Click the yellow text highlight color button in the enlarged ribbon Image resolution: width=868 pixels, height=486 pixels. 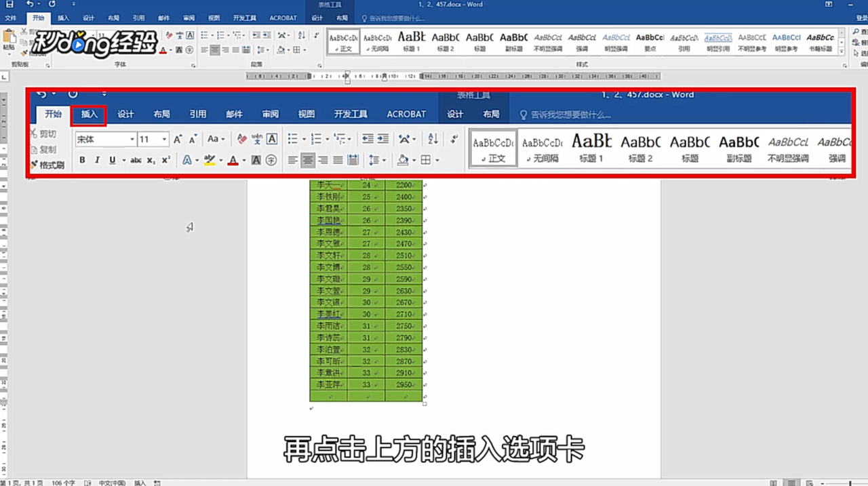coord(210,161)
